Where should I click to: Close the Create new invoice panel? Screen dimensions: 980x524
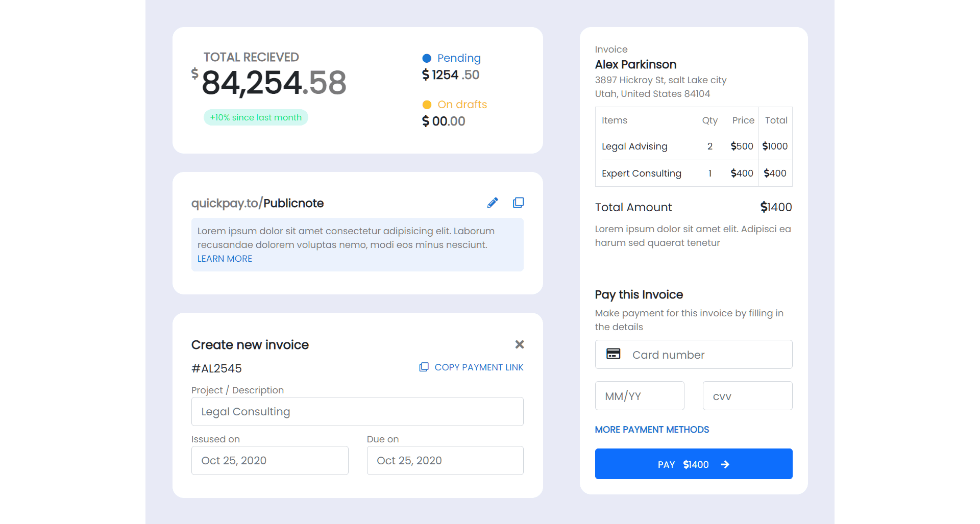pos(520,344)
